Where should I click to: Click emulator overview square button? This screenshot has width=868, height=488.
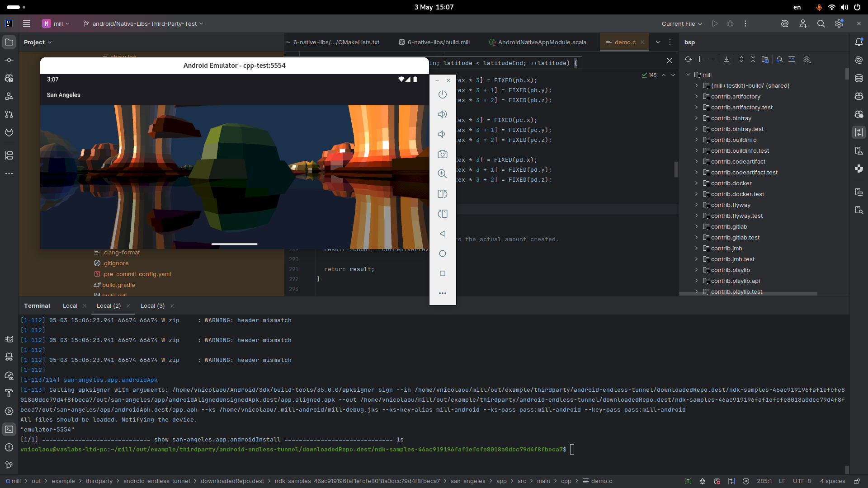[443, 273]
